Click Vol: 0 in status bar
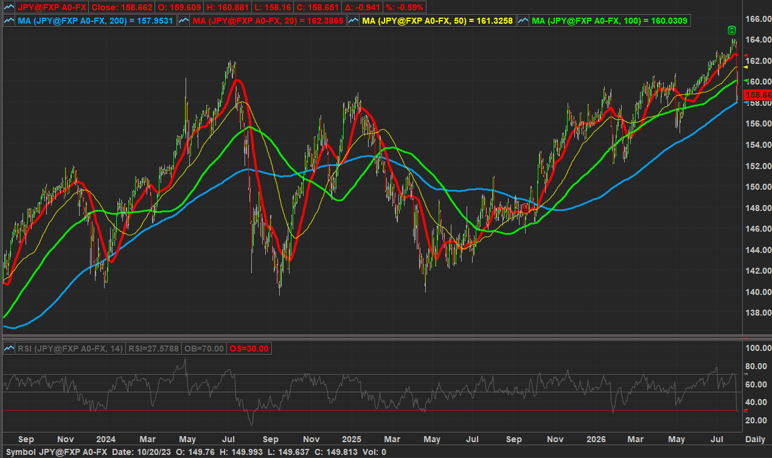The width and height of the screenshot is (772, 458). (x=374, y=452)
